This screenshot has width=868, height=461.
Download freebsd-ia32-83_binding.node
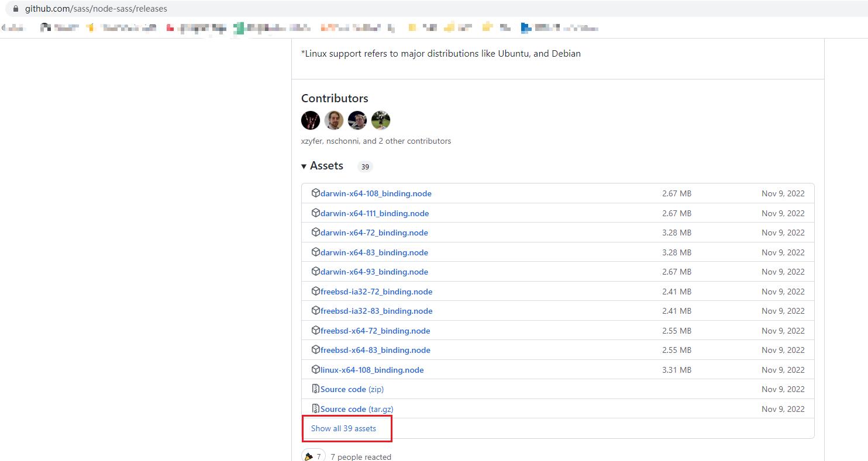(x=377, y=311)
